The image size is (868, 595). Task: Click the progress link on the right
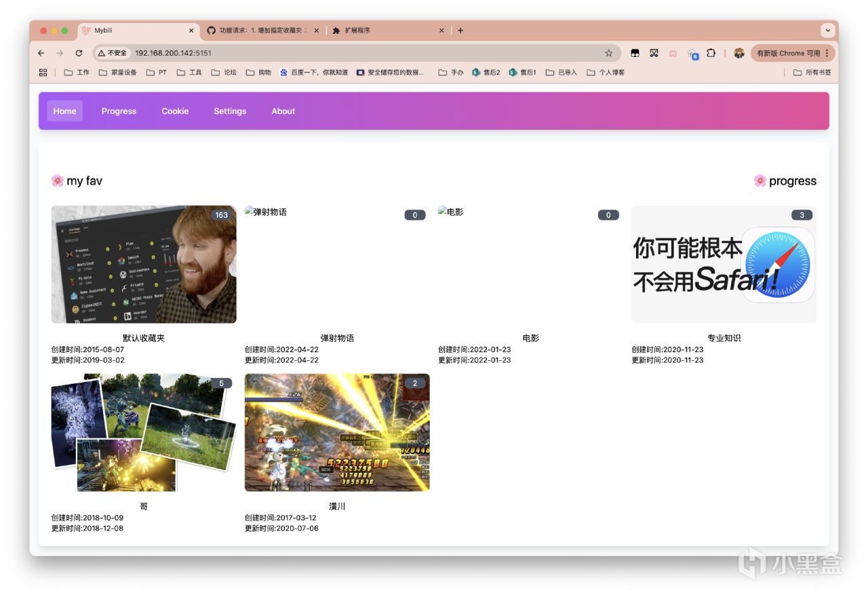point(785,181)
